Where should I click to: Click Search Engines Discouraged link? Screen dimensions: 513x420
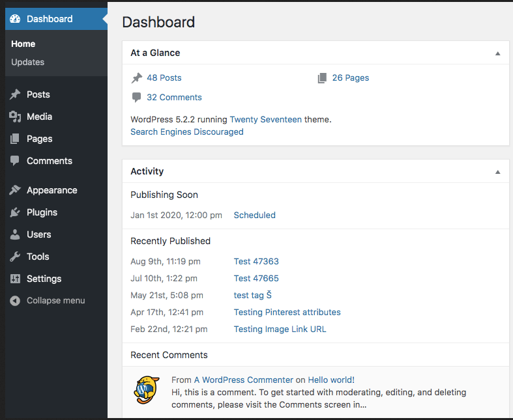187,132
